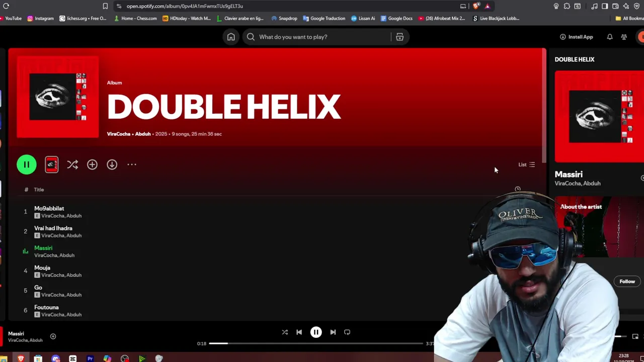Pause the album with the green button
Screen dimensions: 644x362
[26, 164]
